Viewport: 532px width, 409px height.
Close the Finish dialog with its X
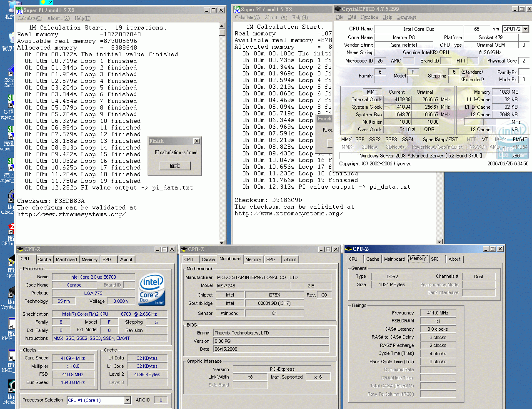197,141
